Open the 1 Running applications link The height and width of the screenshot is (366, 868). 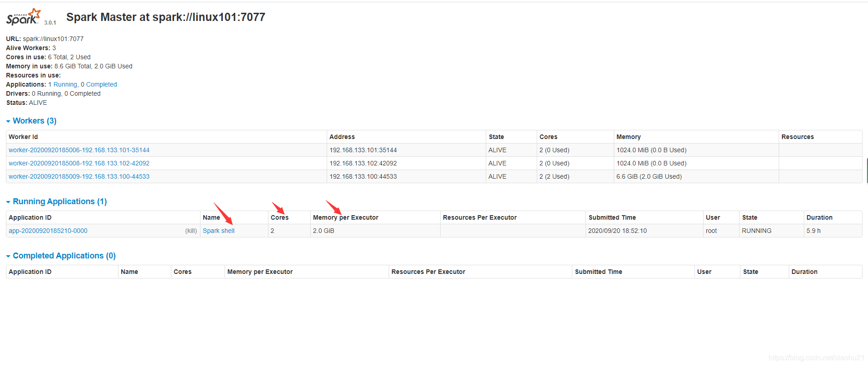(x=63, y=84)
